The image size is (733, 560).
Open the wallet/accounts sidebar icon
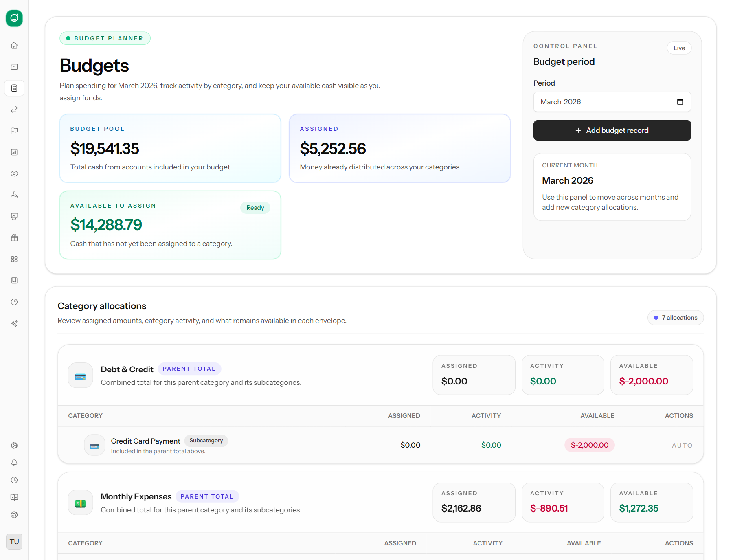[x=14, y=67]
